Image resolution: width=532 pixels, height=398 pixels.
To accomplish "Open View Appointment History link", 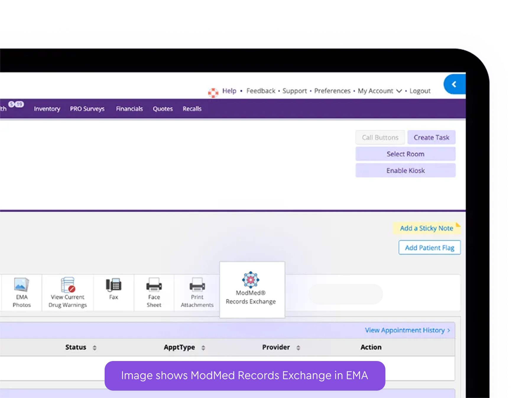I will 407,330.
